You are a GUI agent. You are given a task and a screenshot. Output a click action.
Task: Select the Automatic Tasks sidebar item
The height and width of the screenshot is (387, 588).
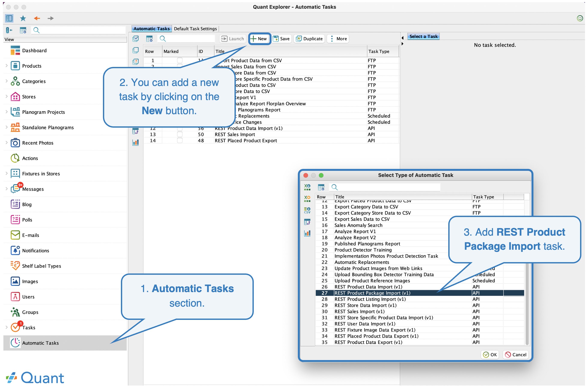(65, 343)
